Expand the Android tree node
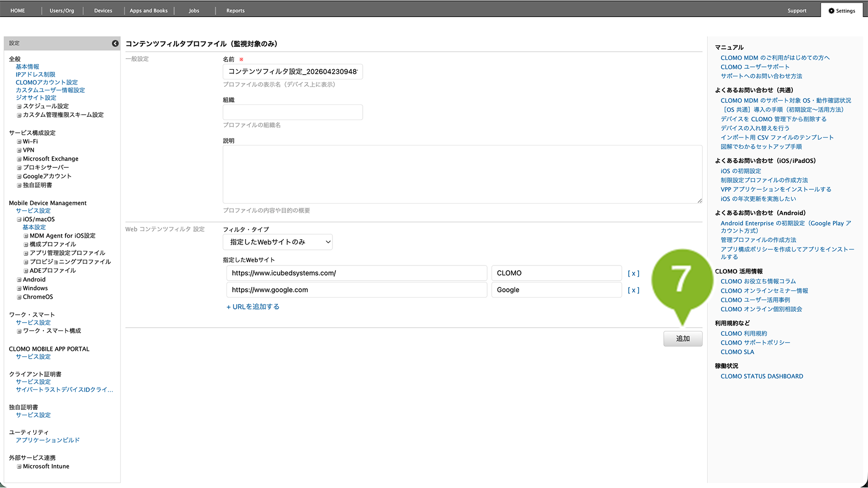The height and width of the screenshot is (488, 868). 19,280
